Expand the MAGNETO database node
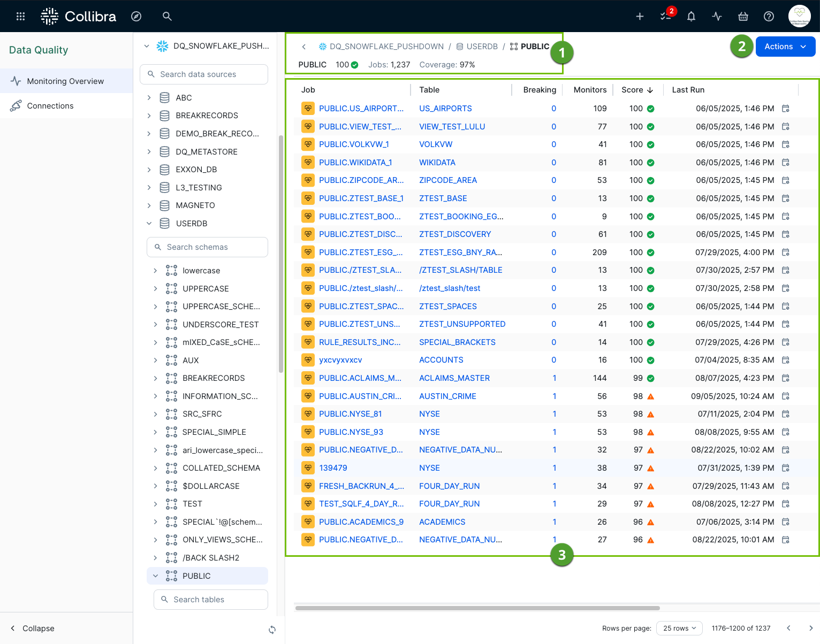Screen dimensions: 820x644 coord(149,205)
